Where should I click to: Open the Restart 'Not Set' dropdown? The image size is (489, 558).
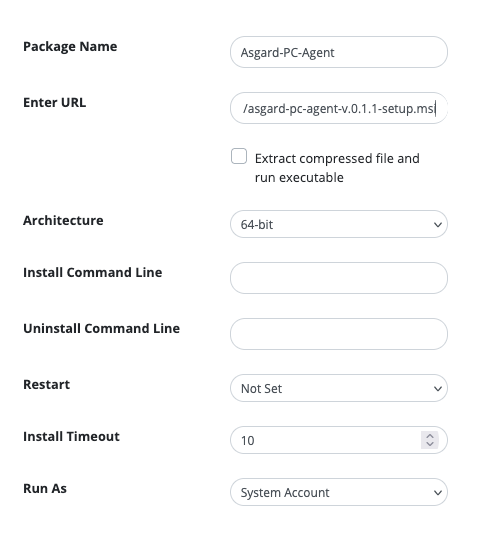pyautogui.click(x=338, y=388)
